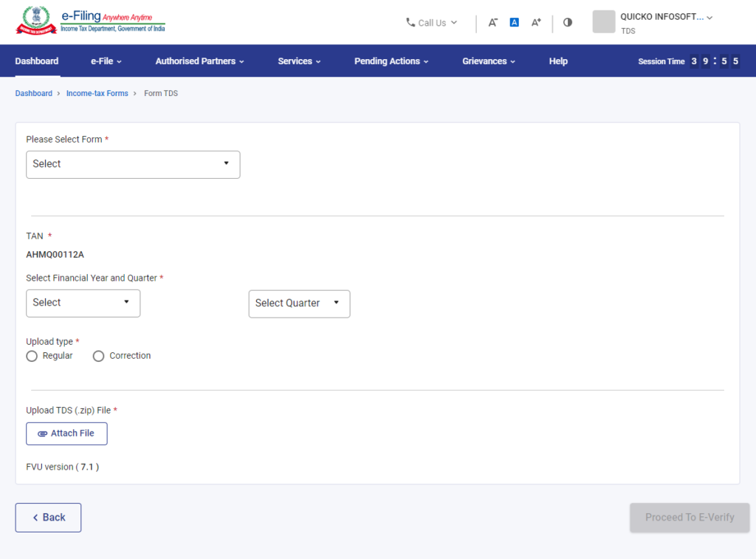This screenshot has width=756, height=559.
Task: Click the Call Us phone icon
Action: [x=409, y=23]
